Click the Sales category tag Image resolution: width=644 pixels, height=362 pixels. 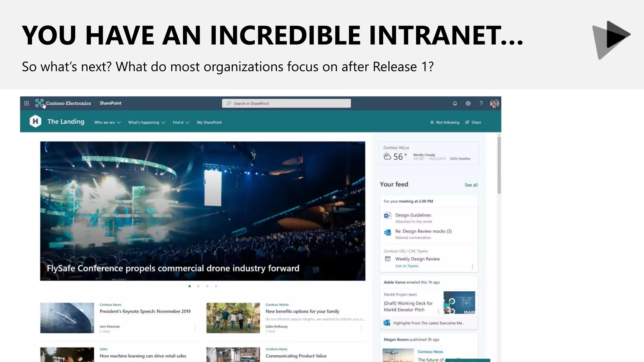(103, 349)
